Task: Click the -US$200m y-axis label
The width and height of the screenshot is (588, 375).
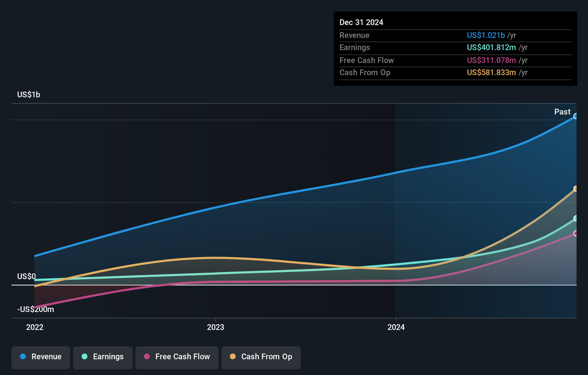Action: click(35, 309)
